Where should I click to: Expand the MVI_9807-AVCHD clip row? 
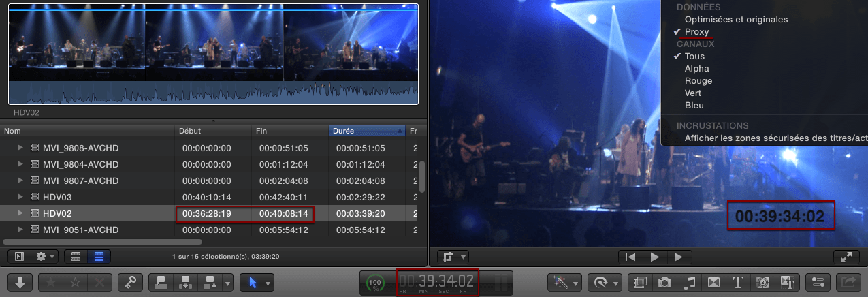coord(20,181)
